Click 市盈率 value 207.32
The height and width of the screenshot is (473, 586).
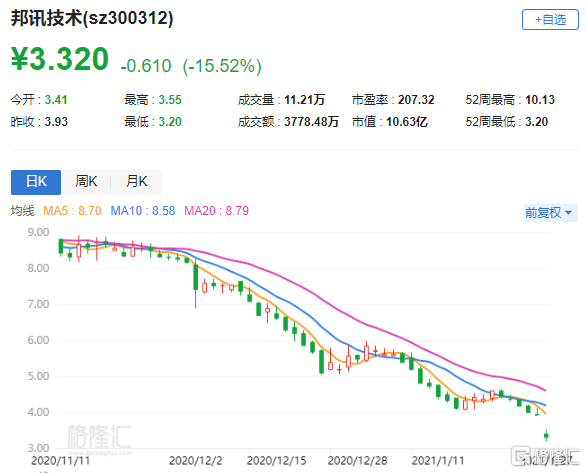tap(416, 100)
